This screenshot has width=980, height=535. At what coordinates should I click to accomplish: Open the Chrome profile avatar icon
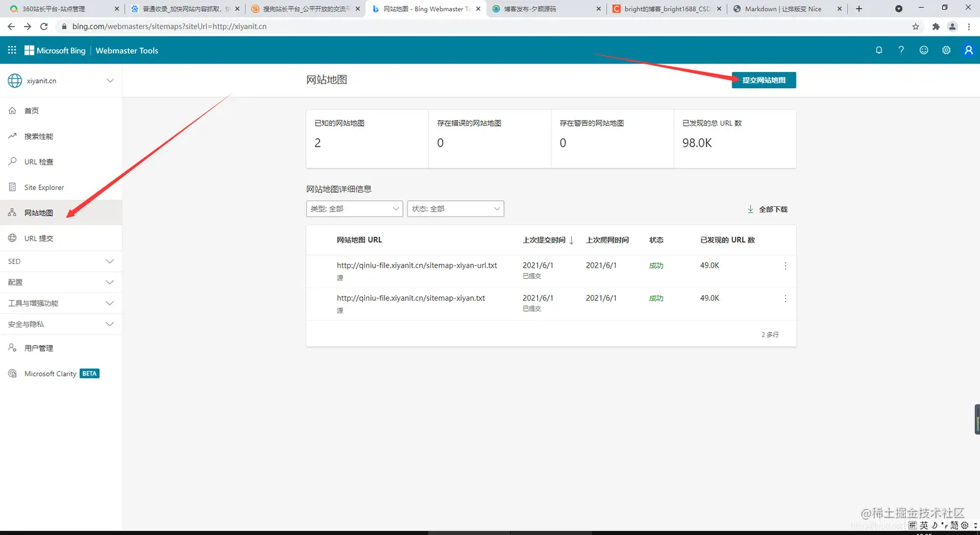point(952,27)
